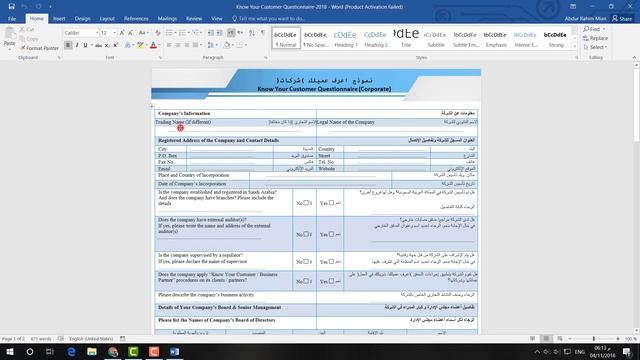
Task: Undo the last action
Action: [x=24, y=7]
